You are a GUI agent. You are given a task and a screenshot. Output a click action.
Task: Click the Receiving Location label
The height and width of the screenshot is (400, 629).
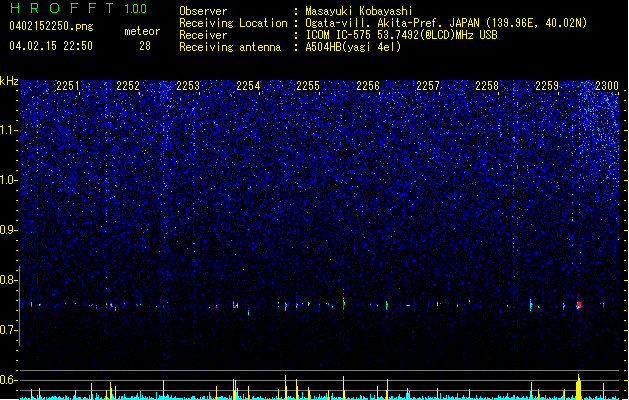(x=233, y=23)
